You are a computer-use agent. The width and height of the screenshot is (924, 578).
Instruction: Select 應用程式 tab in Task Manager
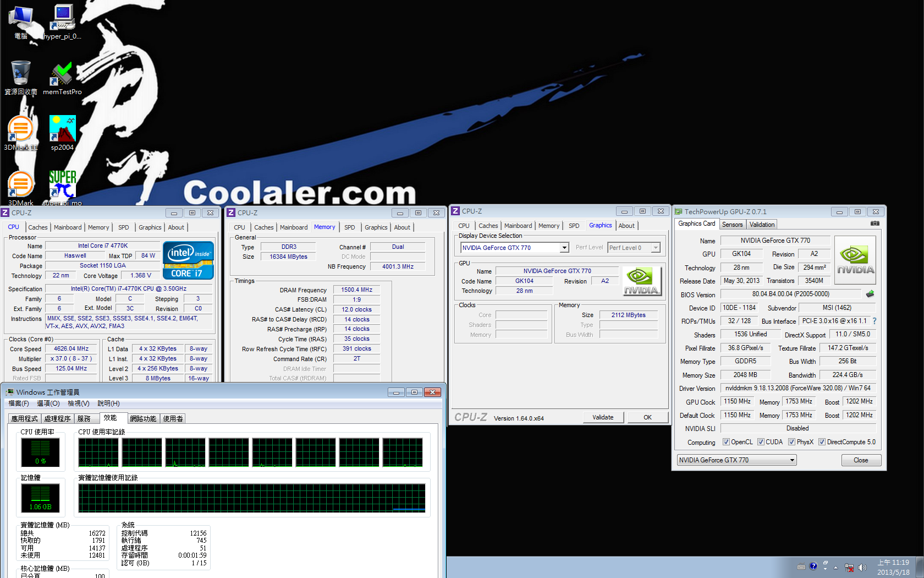(x=25, y=419)
